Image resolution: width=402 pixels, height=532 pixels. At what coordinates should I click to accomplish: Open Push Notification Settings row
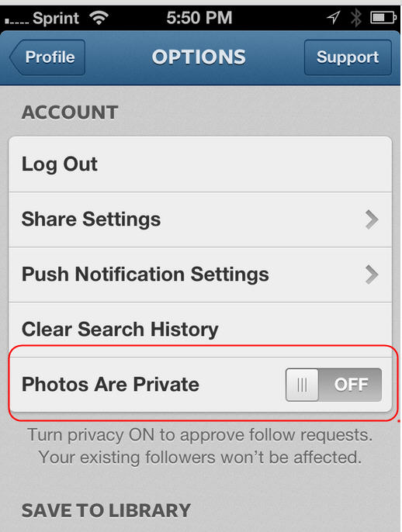click(200, 275)
